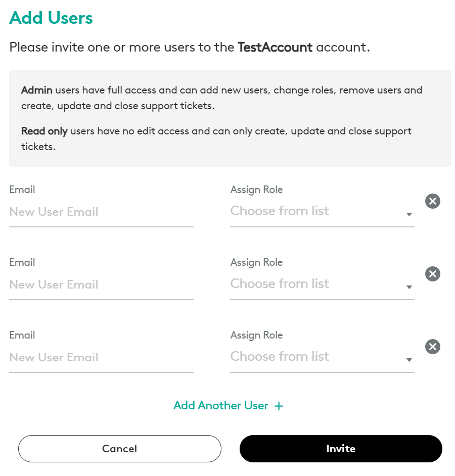Click the Add Users heading

coord(51,18)
